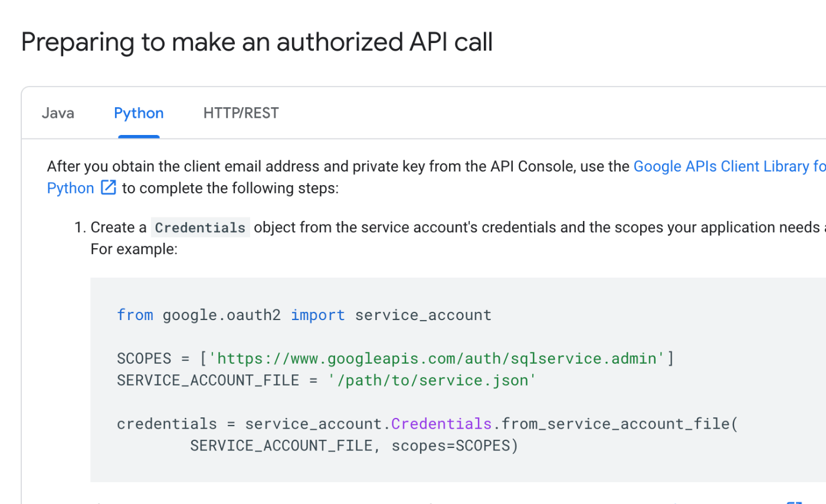The image size is (826, 504).
Task: Click the '/path/to/service.json' string
Action: 432,380
